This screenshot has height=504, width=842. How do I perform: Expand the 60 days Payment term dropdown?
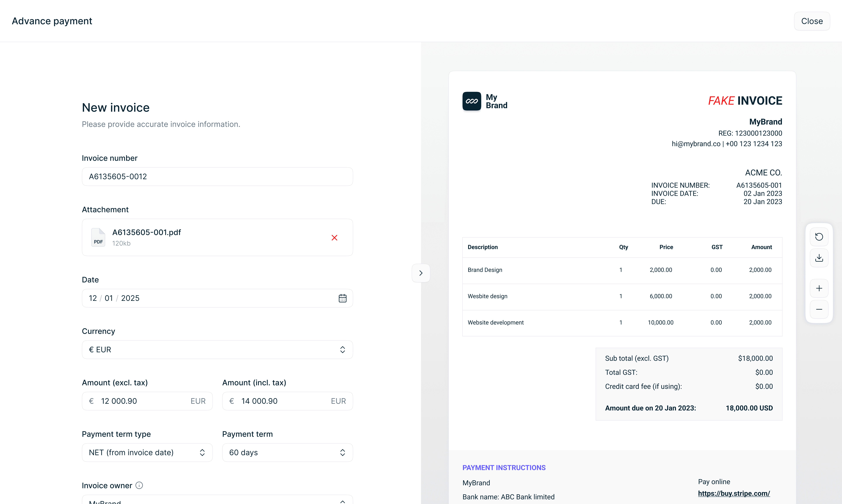[x=287, y=452]
